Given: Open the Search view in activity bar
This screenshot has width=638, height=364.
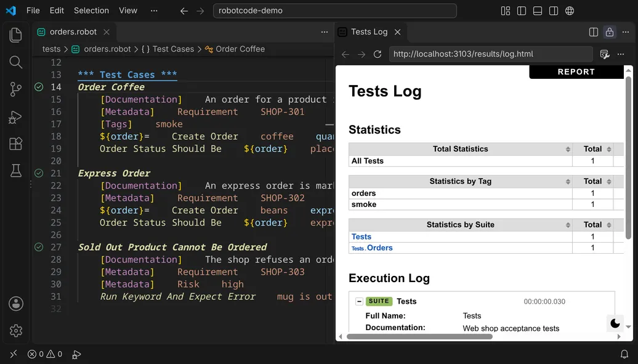Looking at the screenshot, I should click(x=15, y=62).
